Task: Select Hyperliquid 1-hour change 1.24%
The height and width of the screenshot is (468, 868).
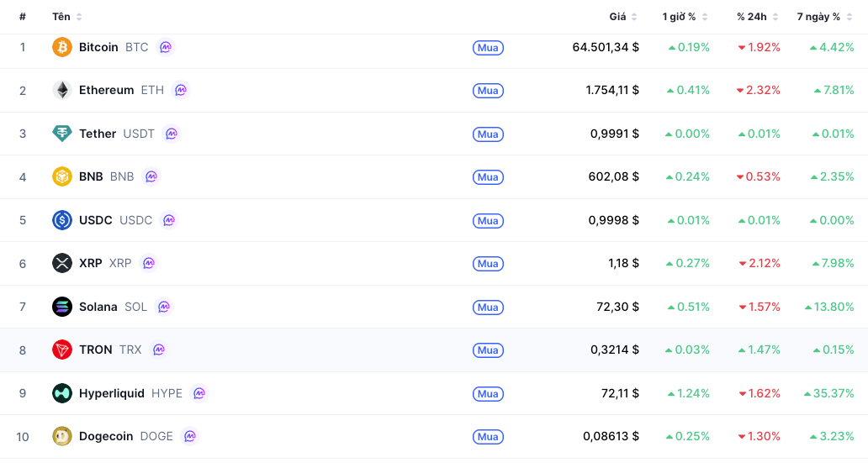Action: pyautogui.click(x=688, y=393)
